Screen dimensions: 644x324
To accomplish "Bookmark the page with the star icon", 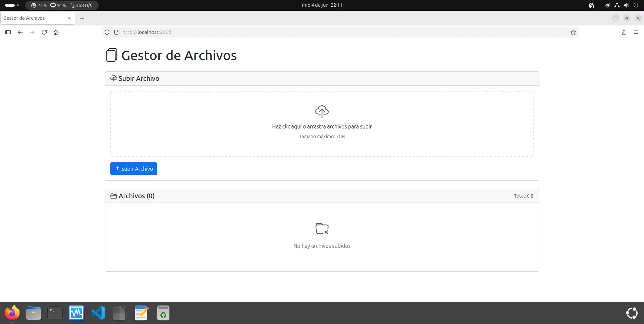I will coord(573,32).
